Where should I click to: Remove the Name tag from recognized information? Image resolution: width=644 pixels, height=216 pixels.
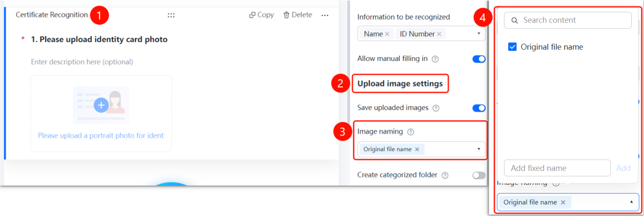387,34
